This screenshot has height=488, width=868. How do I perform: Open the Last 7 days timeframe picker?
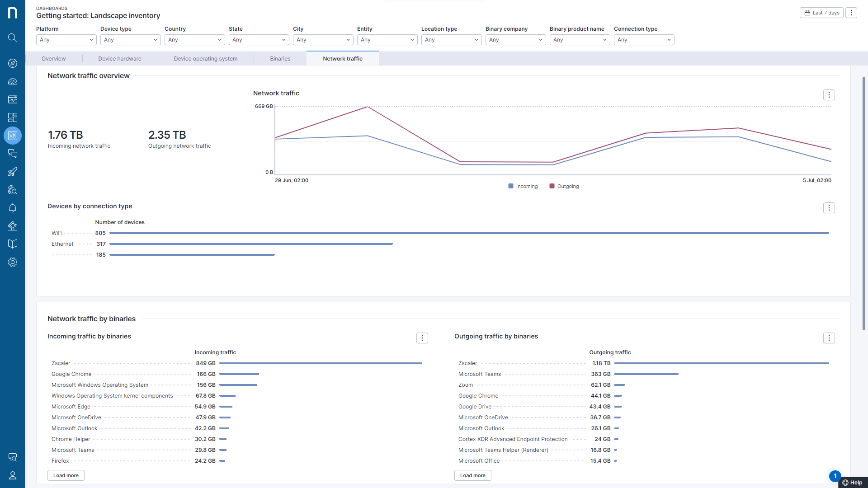tap(821, 13)
